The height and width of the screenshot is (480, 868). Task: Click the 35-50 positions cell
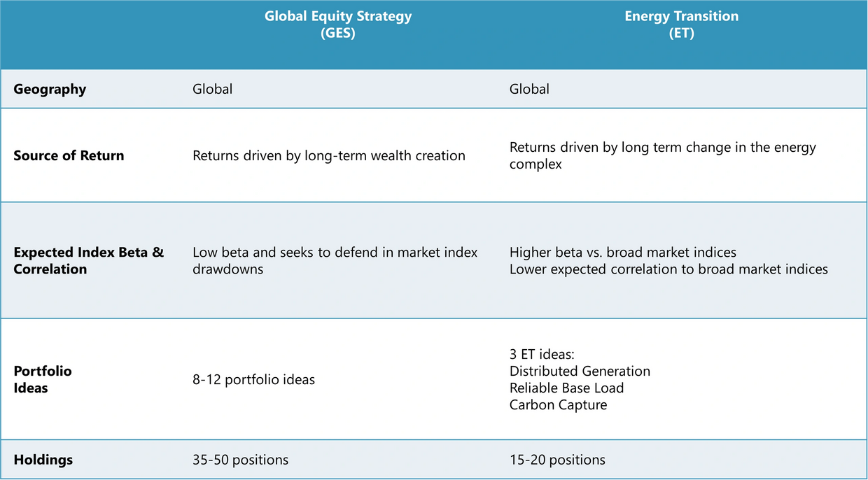click(240, 460)
